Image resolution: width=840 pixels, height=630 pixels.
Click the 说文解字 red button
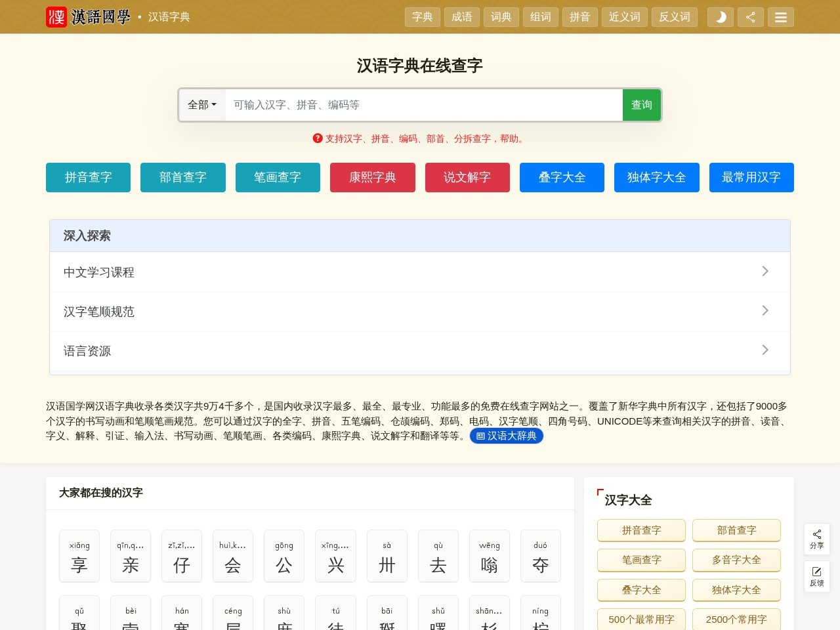[467, 177]
